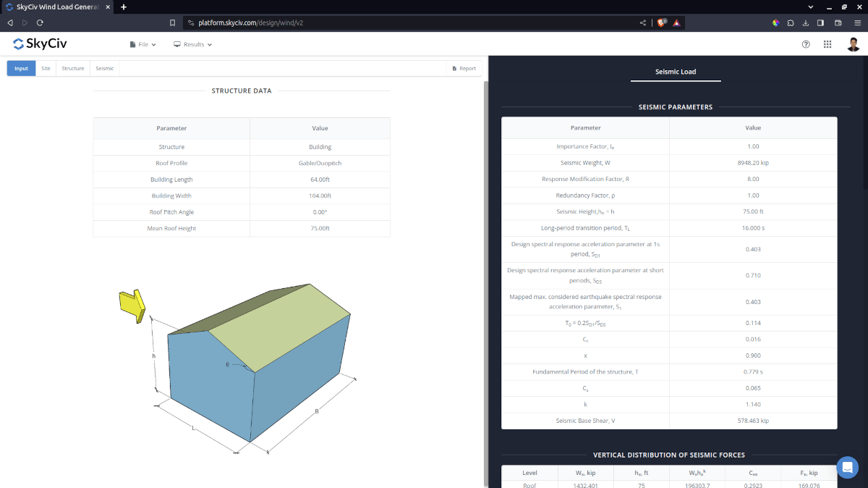The image size is (868, 488).
Task: Click the Report button
Action: 463,67
